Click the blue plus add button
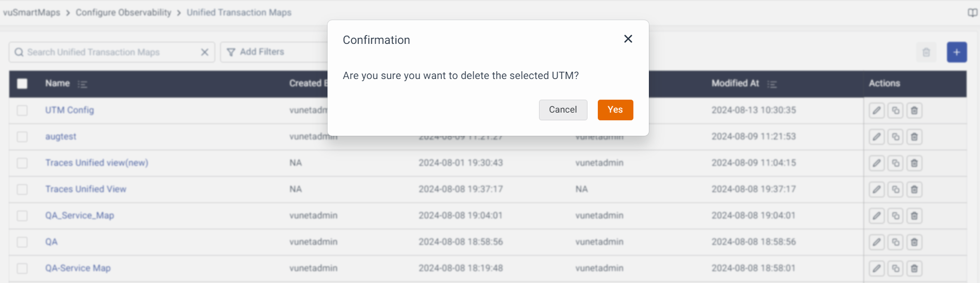The width and height of the screenshot is (980, 283). click(956, 52)
